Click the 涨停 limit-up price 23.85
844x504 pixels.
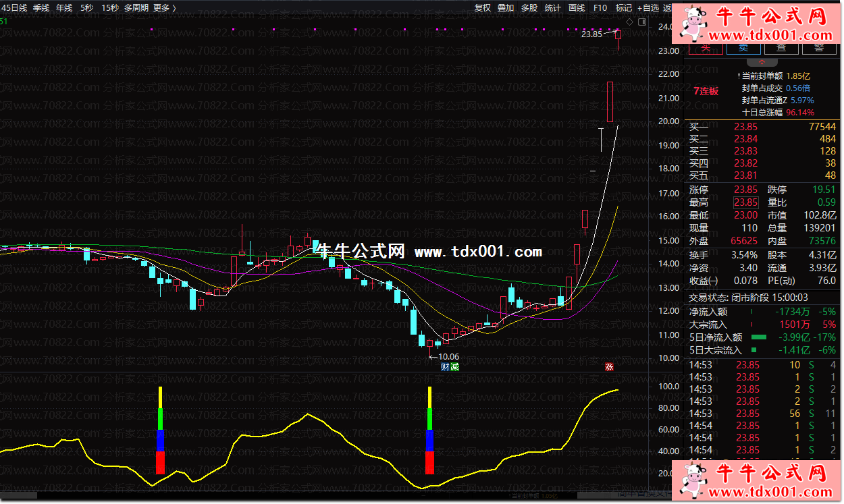pyautogui.click(x=746, y=190)
